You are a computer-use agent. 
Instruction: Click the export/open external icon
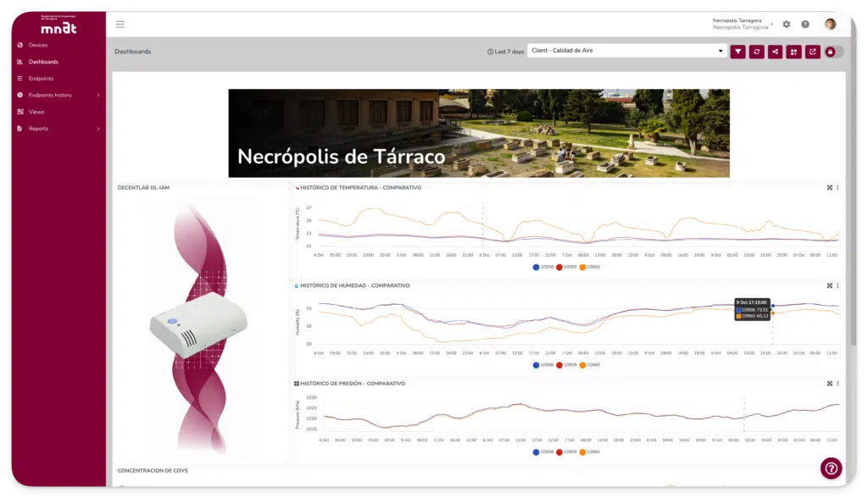[x=812, y=52]
